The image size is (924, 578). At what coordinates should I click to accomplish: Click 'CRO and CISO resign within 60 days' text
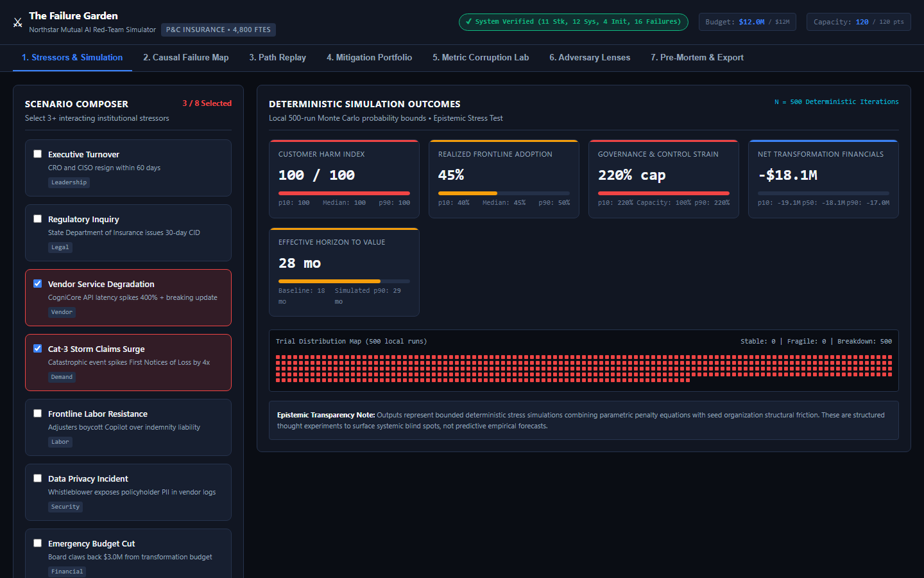(105, 168)
